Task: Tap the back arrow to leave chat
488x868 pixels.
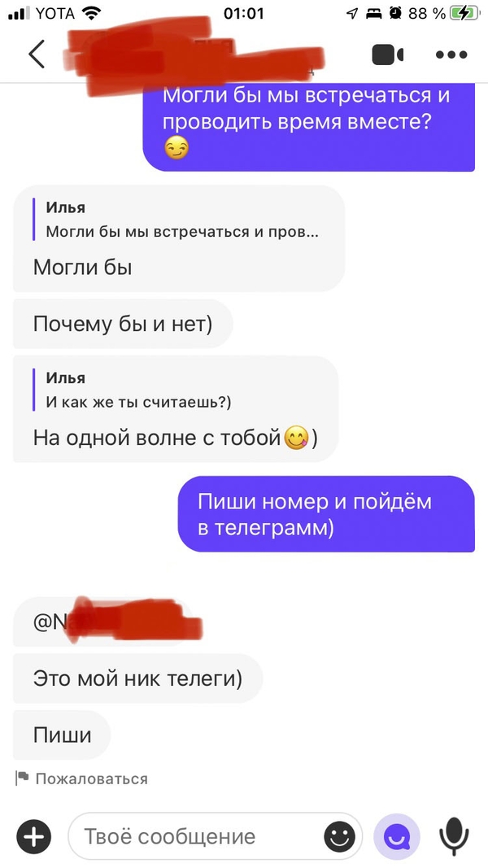Action: click(x=37, y=55)
